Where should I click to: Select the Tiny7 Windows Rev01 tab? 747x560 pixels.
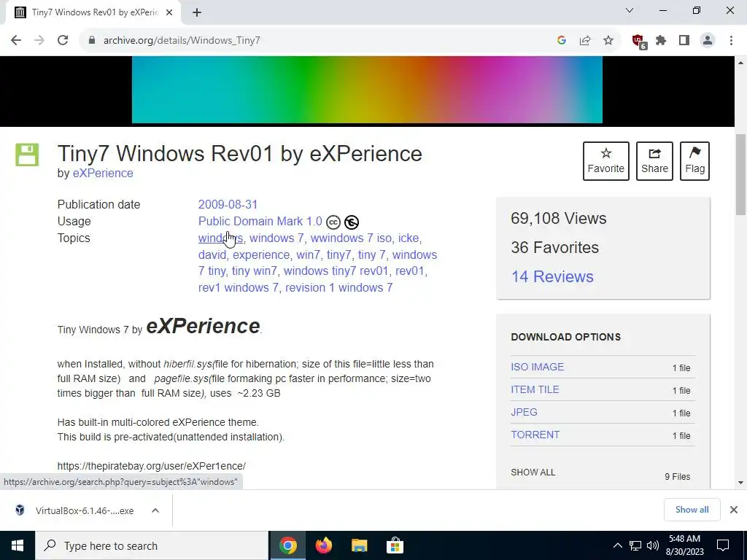[x=94, y=13]
